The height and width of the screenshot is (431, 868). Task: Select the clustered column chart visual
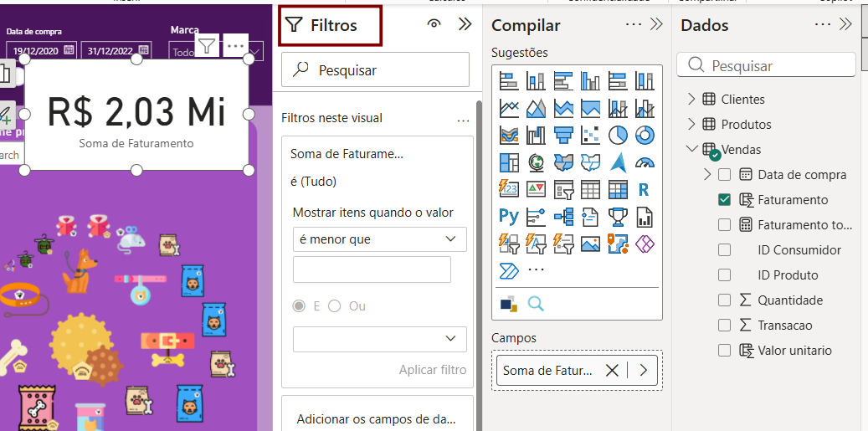pos(590,81)
